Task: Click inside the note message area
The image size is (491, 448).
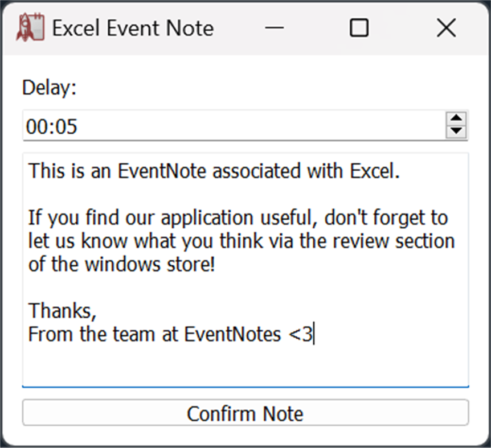Action: pos(245,268)
